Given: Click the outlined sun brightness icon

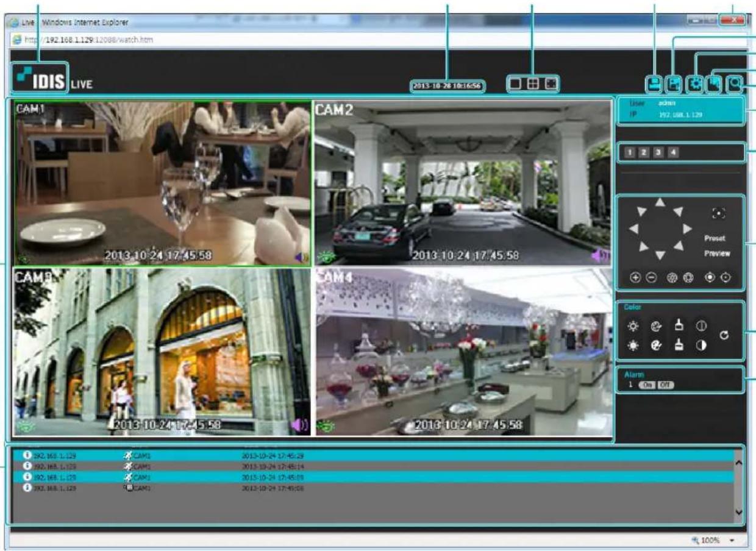Looking at the screenshot, I should coord(633,327).
